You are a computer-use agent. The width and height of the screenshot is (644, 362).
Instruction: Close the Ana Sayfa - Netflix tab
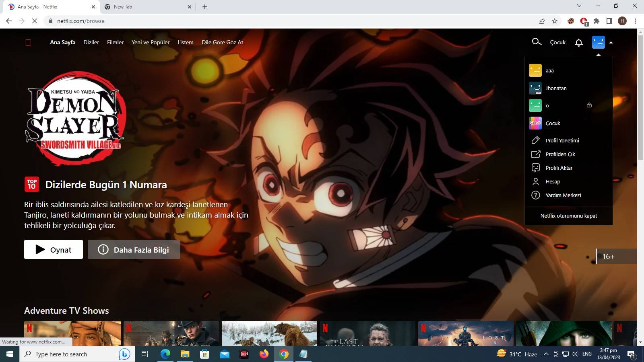tap(93, 7)
